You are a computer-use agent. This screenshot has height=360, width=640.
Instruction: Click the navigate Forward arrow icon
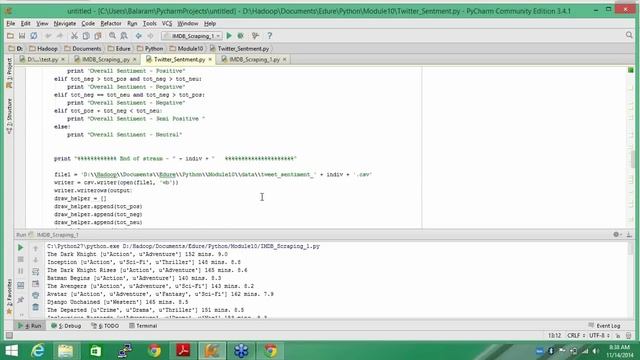(x=150, y=36)
